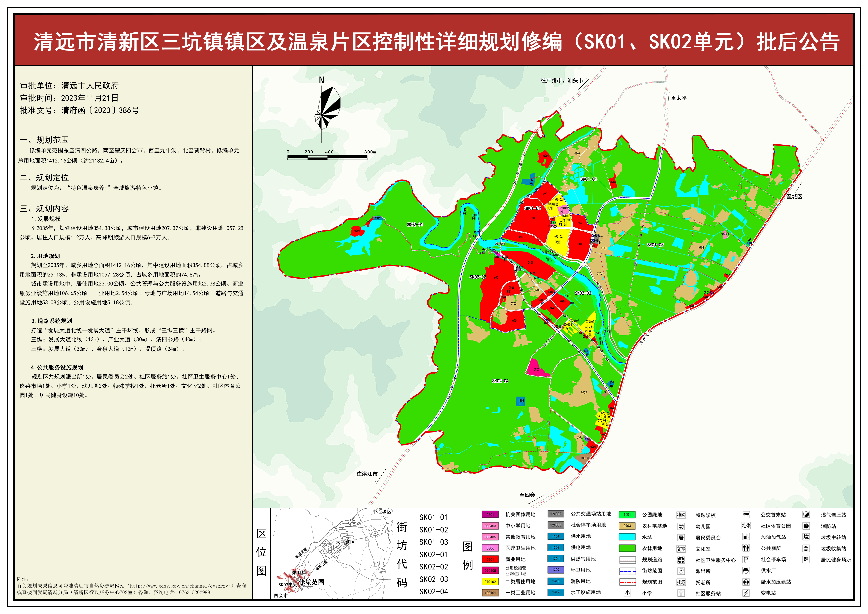Viewport: 868px width, 614px height.
Task: Click the 给水加压泵站 legend icon
Action: coord(746,582)
